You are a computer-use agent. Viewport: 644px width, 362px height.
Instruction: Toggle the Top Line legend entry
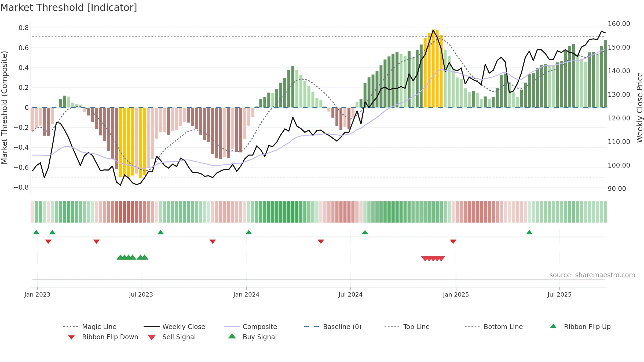pos(407,327)
